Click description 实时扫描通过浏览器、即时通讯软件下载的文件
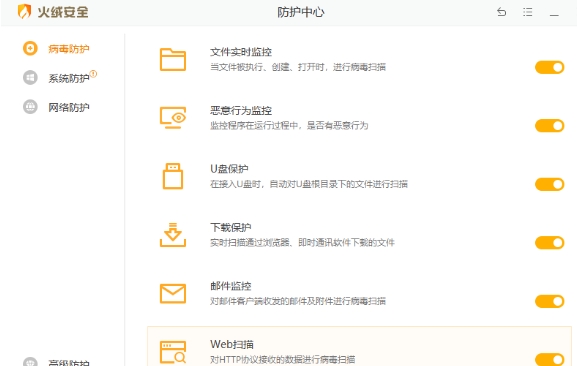 pos(302,243)
